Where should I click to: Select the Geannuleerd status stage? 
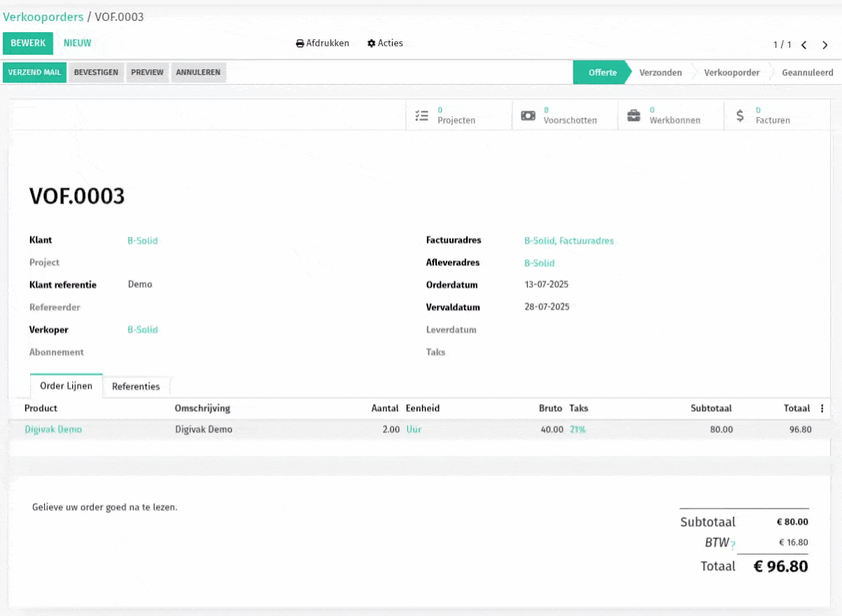[808, 73]
